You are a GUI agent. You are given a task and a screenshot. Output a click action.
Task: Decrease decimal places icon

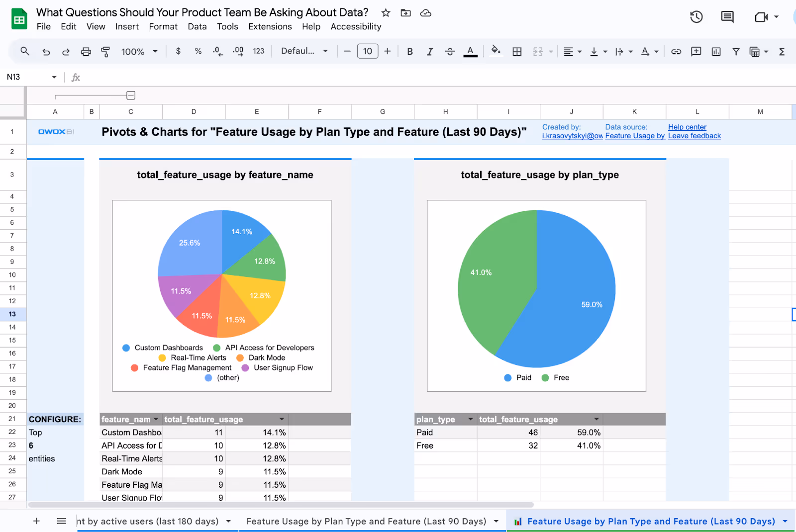pos(217,51)
